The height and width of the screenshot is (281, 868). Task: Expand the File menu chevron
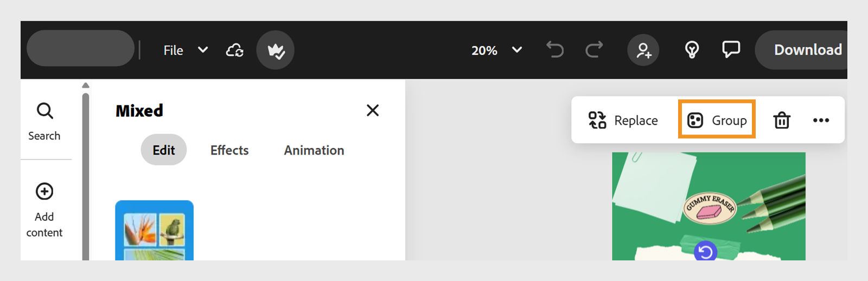[x=203, y=50]
